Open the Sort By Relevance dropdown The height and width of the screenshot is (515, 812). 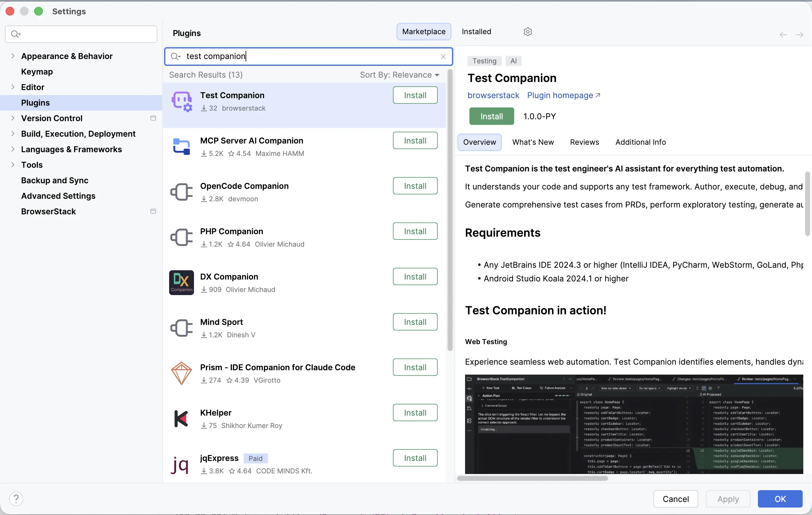tap(399, 75)
